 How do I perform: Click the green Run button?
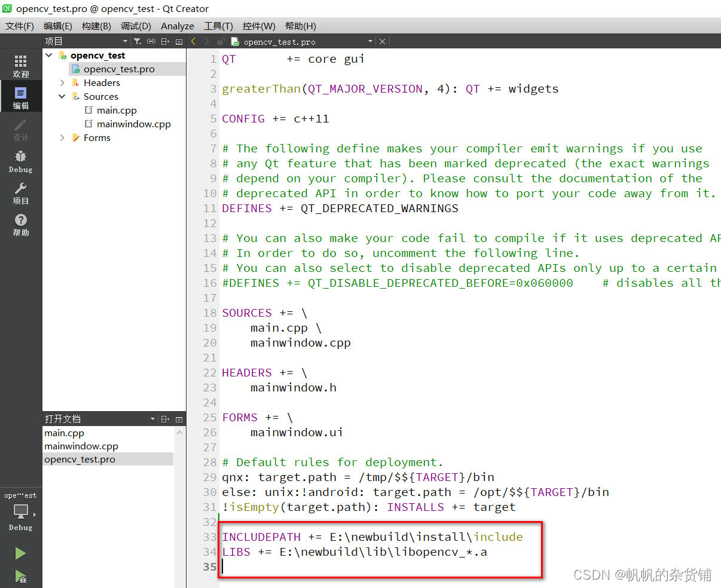[21, 553]
